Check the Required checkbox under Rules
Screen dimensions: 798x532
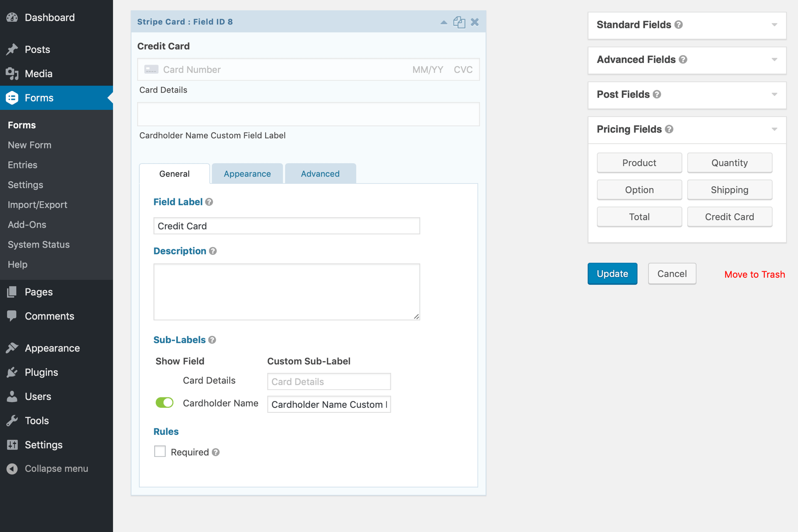[160, 451]
